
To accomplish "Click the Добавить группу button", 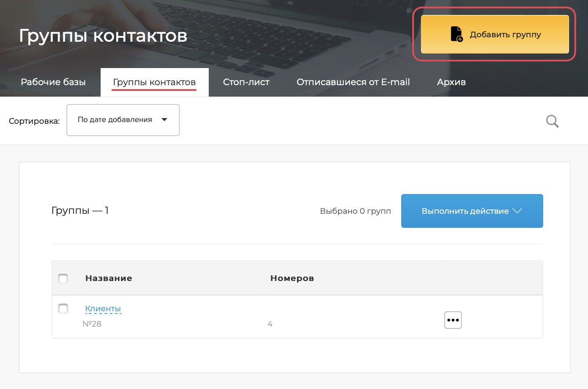I will pyautogui.click(x=495, y=34).
